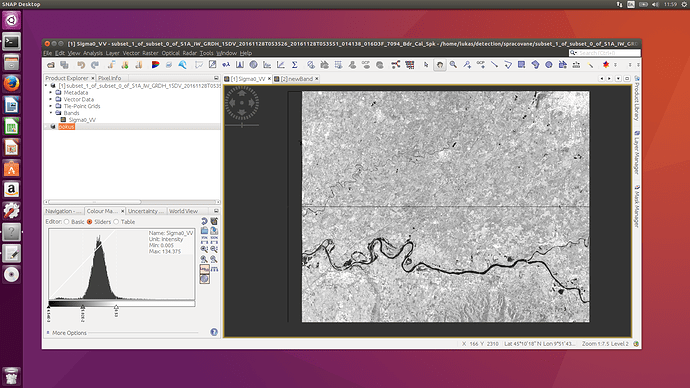
Task: Click the Open Product toolbar icon
Action: [51, 65]
